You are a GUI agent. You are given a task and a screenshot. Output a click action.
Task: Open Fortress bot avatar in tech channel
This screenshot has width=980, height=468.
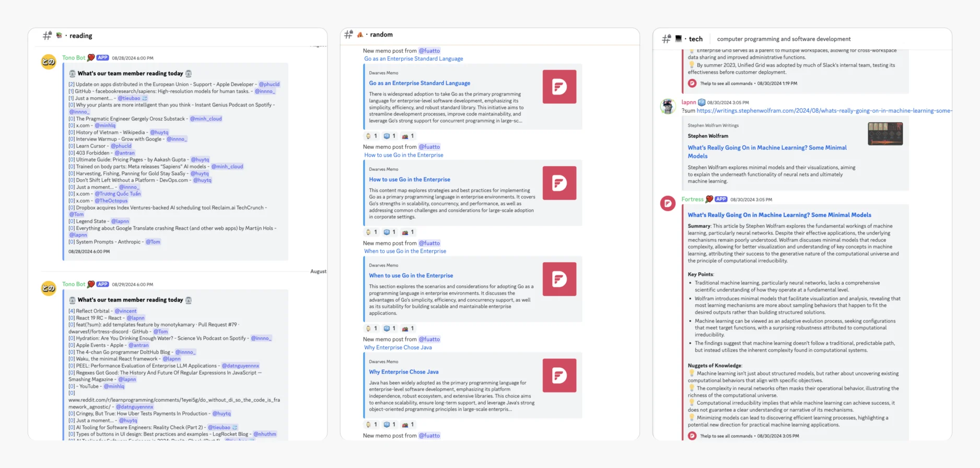(668, 203)
